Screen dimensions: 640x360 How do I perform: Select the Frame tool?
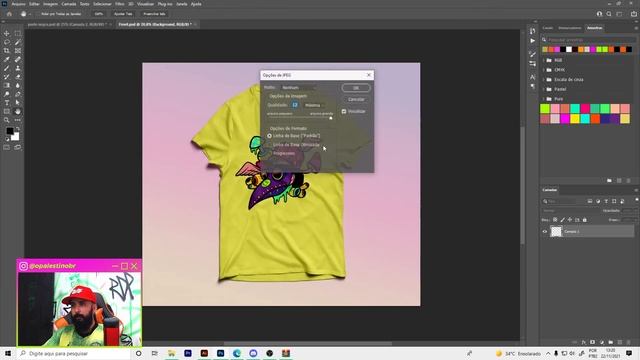tap(18, 51)
